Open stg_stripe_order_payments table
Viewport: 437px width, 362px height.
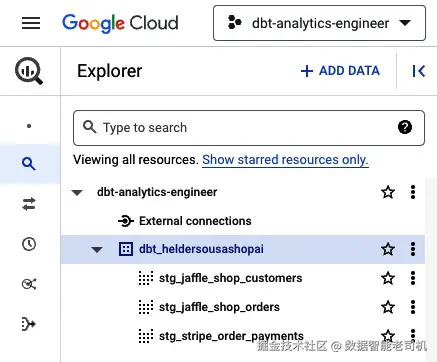click(x=231, y=336)
